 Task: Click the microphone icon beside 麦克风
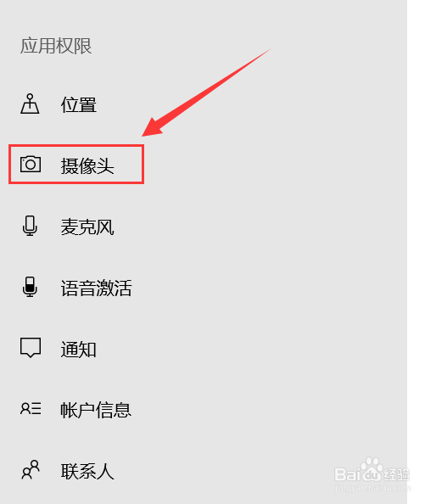pos(30,226)
